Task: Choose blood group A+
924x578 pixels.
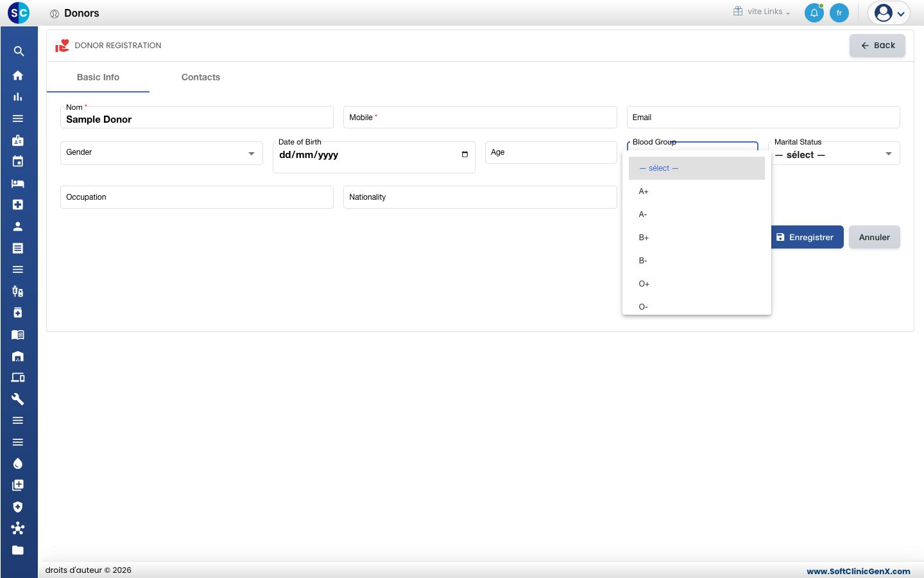Action: pyautogui.click(x=697, y=191)
